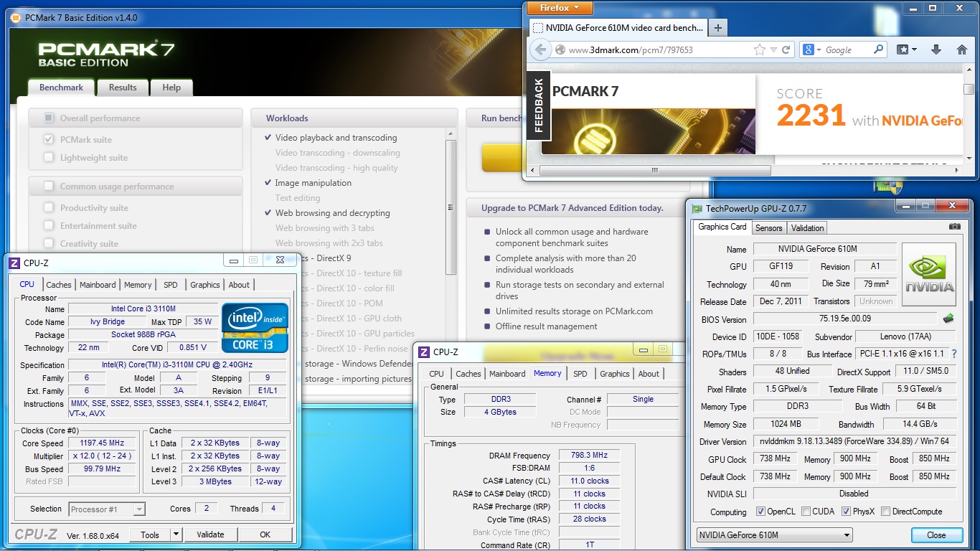Click the Z icon of the CPU-Z Memory window

tap(425, 352)
